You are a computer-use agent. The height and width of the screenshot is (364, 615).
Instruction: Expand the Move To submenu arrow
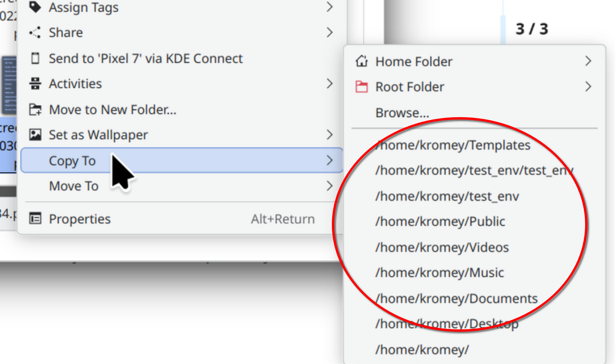pos(330,186)
